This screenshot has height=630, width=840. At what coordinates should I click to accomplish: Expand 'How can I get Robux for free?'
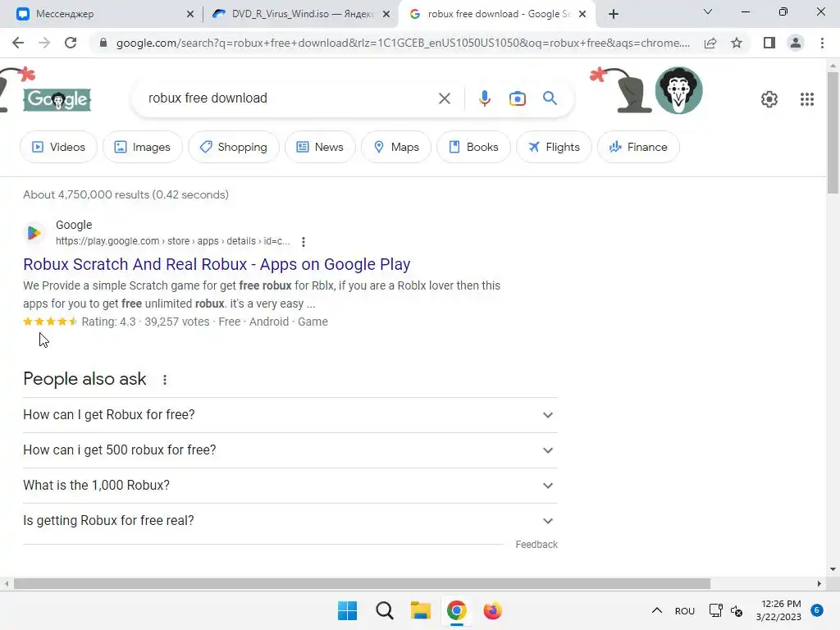coord(290,415)
